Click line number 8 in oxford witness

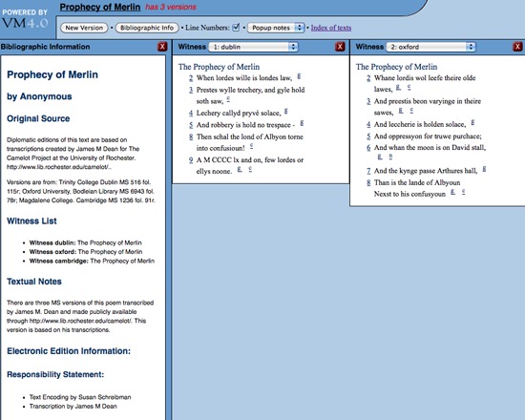pos(368,183)
